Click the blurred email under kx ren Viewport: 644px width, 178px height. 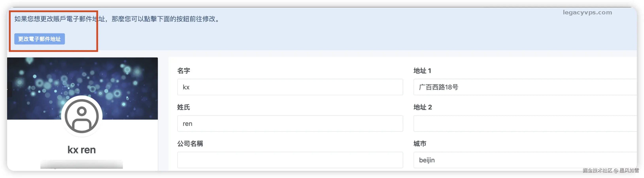tap(81, 164)
